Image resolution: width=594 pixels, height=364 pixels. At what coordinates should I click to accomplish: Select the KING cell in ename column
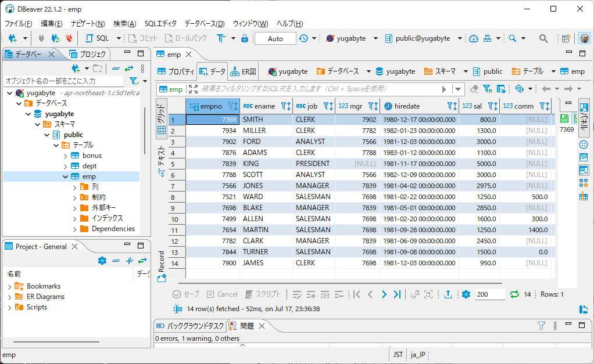[266, 164]
